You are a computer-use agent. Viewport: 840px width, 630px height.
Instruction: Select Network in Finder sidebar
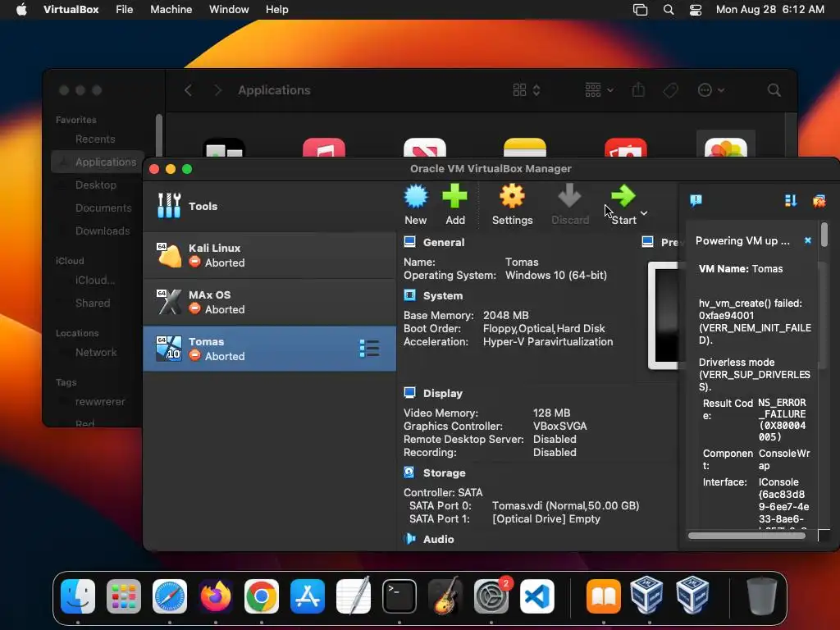click(x=96, y=353)
